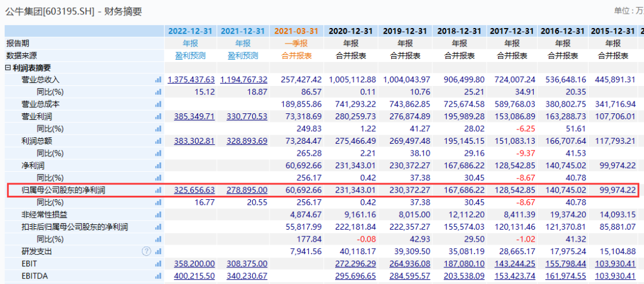Click chart icon on EBITDA row

158,276
